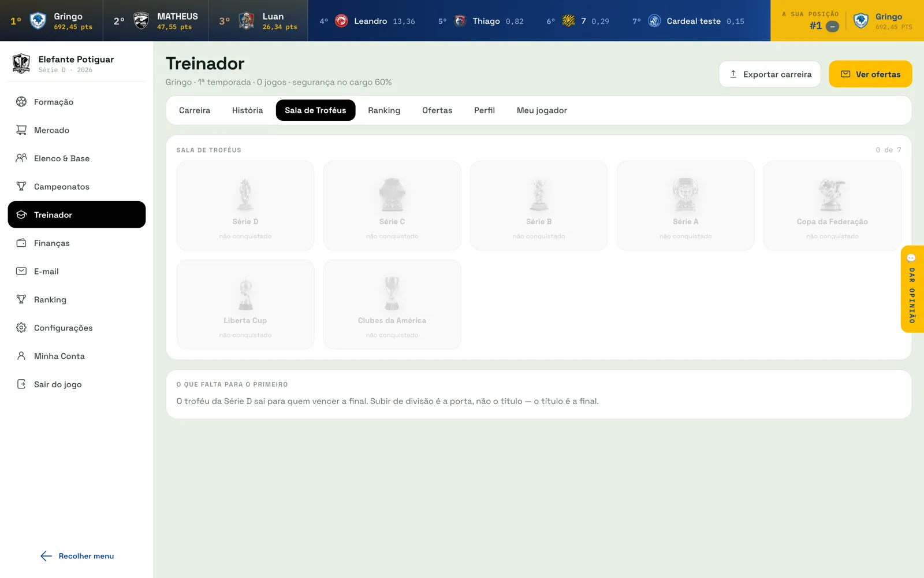
Task: Switch to the História tab
Action: [247, 110]
